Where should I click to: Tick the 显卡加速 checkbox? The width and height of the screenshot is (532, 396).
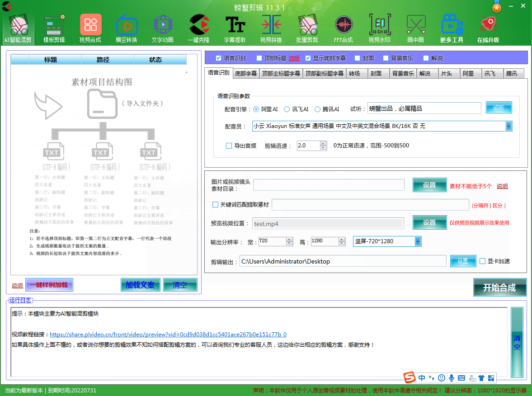point(482,261)
